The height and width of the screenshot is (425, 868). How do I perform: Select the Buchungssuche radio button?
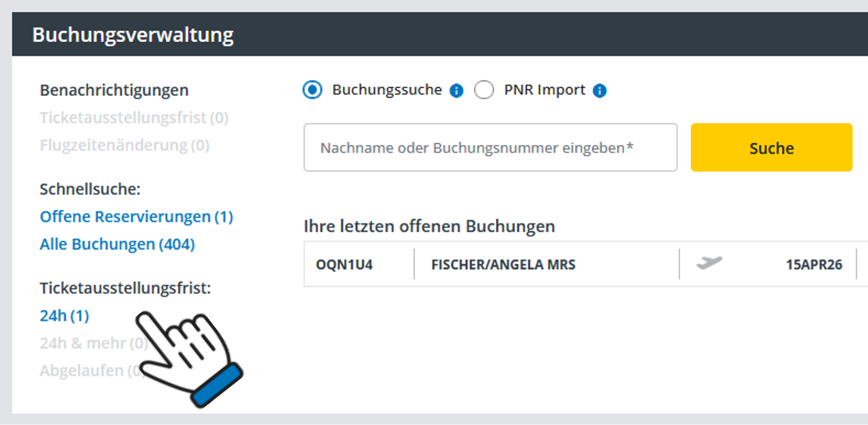pyautogui.click(x=313, y=90)
